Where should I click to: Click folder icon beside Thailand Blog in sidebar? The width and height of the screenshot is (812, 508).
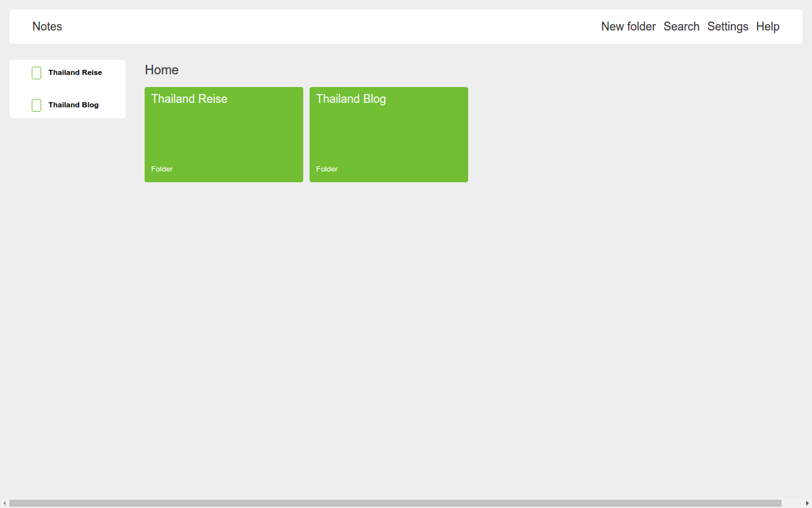tap(36, 105)
